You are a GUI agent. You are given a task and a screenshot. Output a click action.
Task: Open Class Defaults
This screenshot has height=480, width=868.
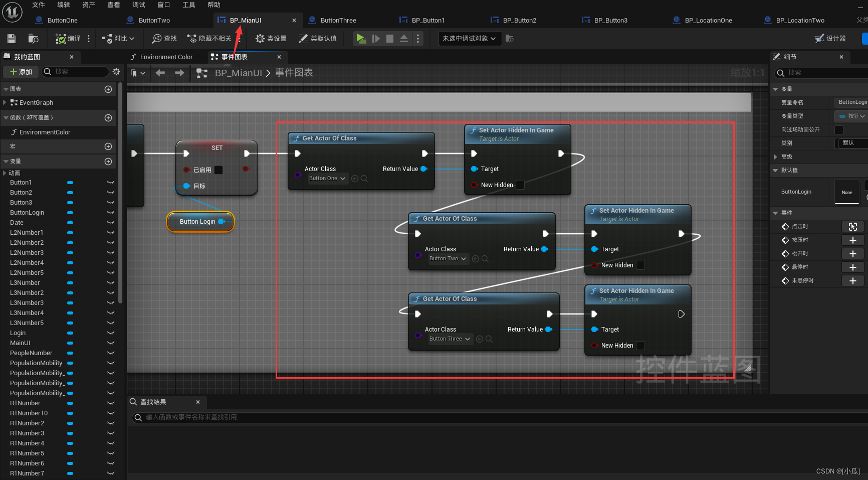(318, 39)
